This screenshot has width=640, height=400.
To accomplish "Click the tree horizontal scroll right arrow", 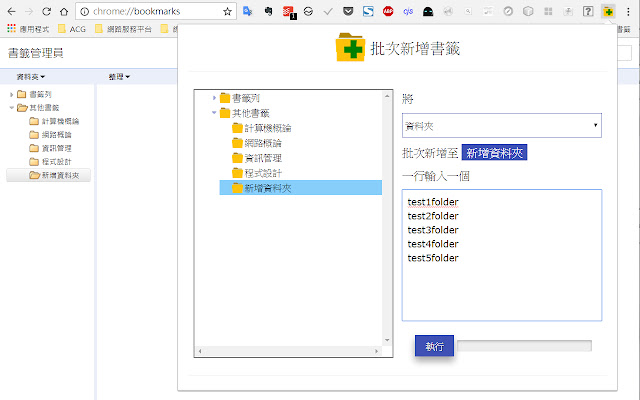I will [376, 351].
